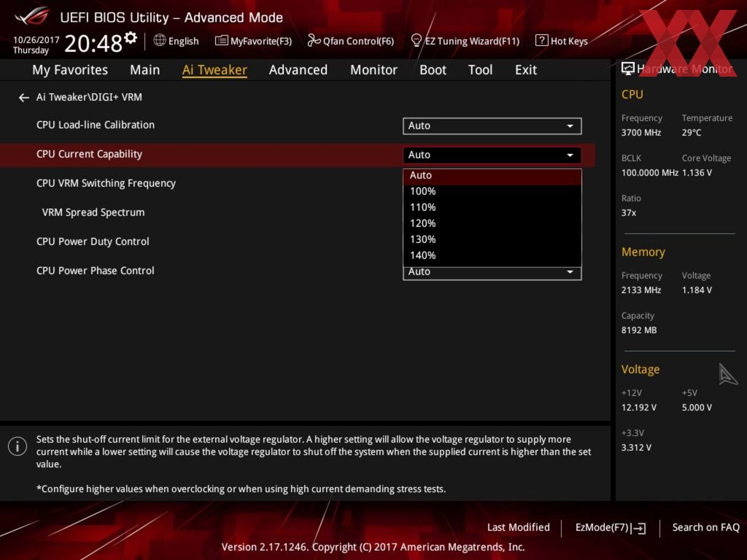
Task: Click the globe language icon
Action: tap(159, 40)
